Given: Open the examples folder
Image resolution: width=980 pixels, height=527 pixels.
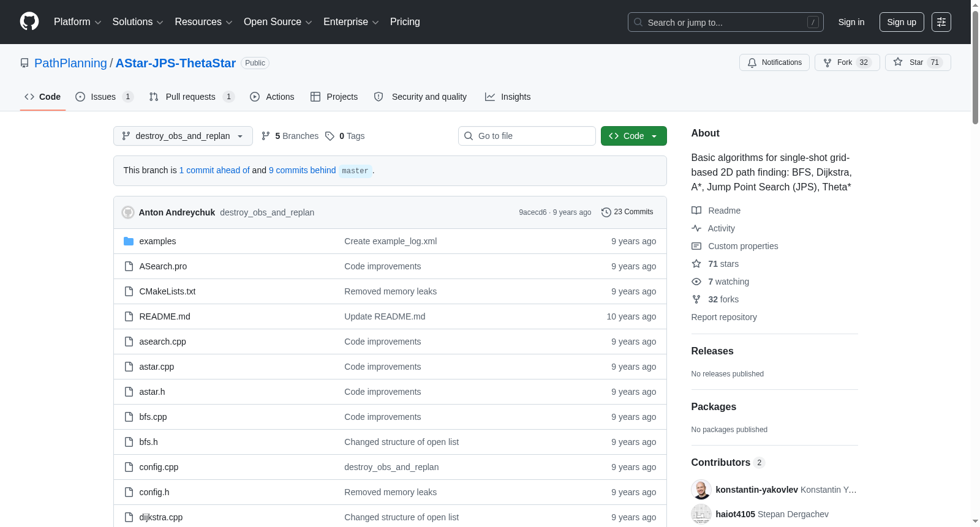Looking at the screenshot, I should click(x=157, y=241).
